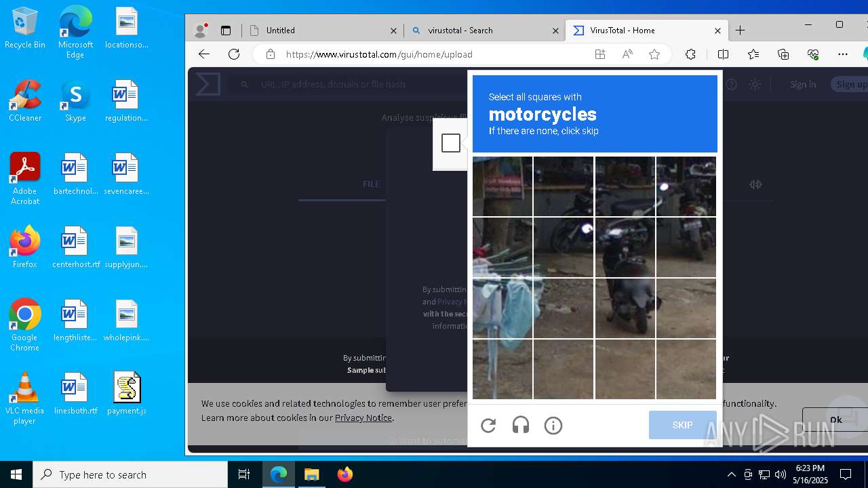Switch to audio captcha challenge
Screen dimensions: 868x488
(x=521, y=426)
